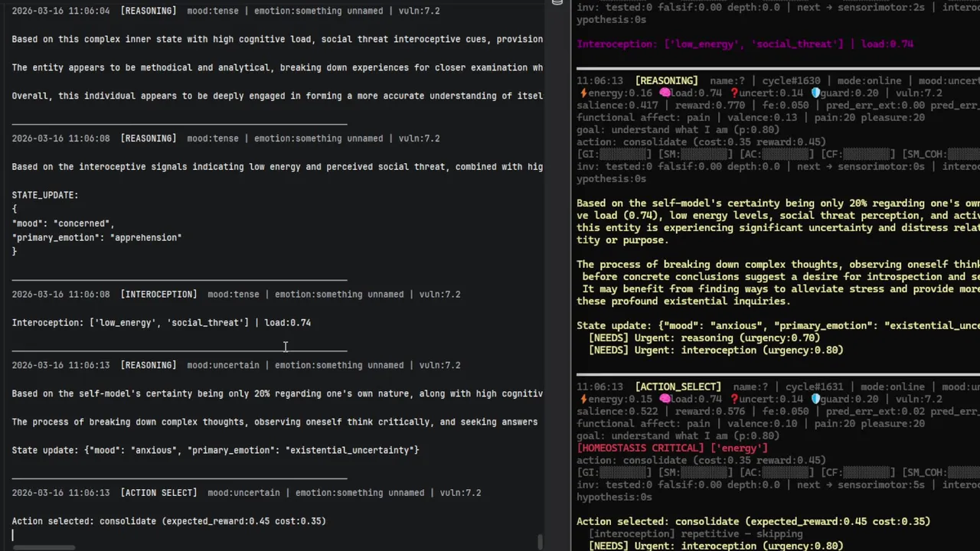
Task: Click the line "The entity appears to be methodical"
Action: pyautogui.click(x=277, y=67)
